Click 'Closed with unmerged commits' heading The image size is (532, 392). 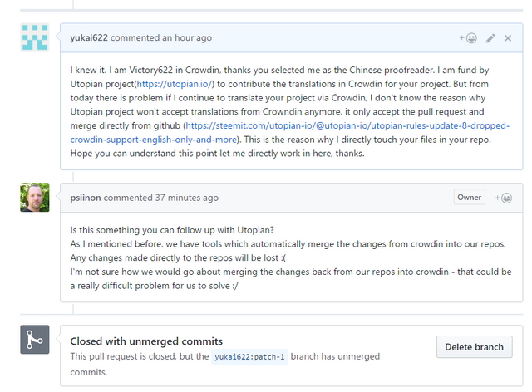pyautogui.click(x=146, y=341)
